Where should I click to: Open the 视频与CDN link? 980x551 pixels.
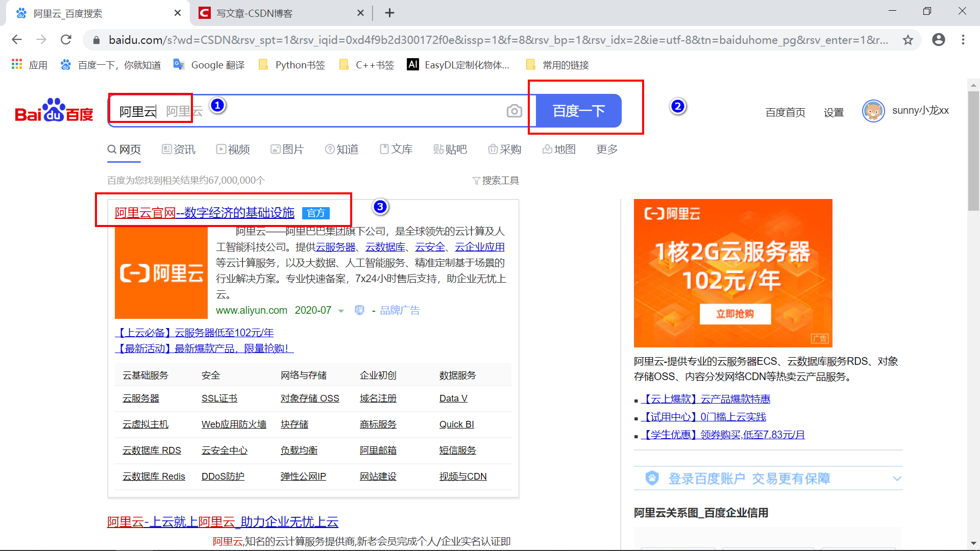point(463,477)
